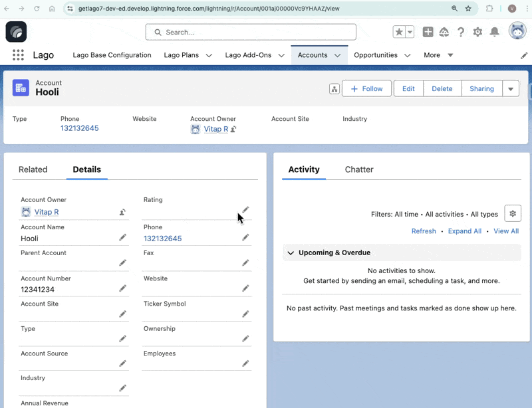
Task: Click the Expand All link
Action: coord(464,231)
